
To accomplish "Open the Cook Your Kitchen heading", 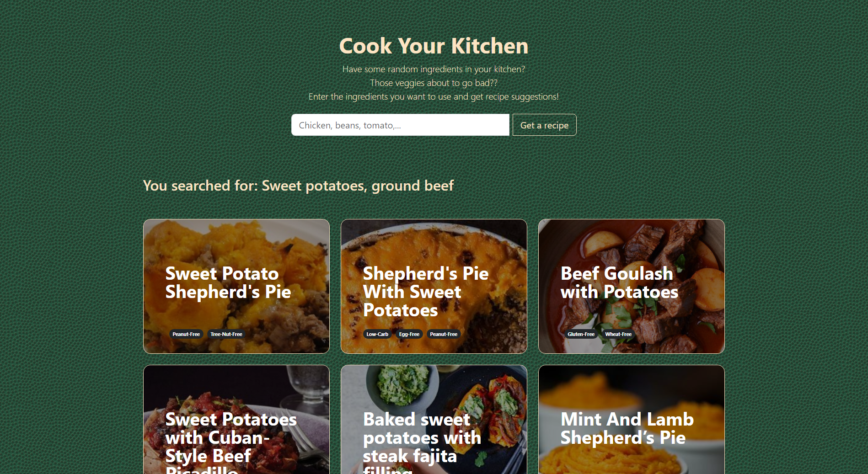I will point(434,46).
